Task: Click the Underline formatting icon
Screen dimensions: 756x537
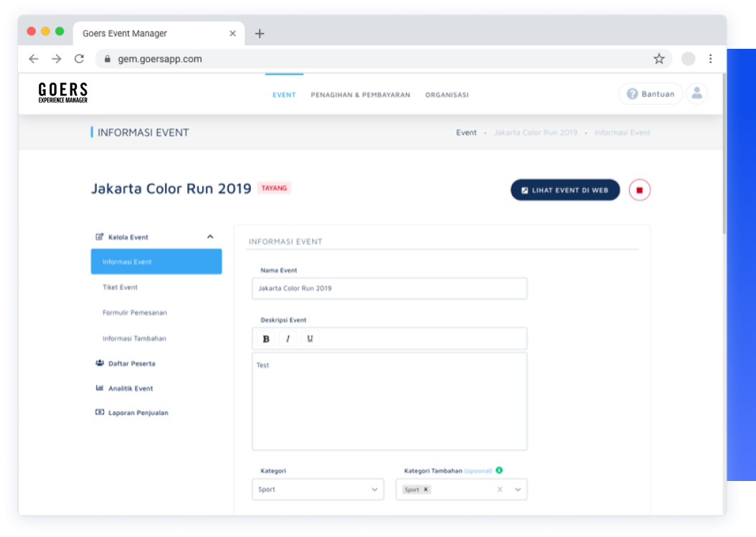Action: [310, 339]
